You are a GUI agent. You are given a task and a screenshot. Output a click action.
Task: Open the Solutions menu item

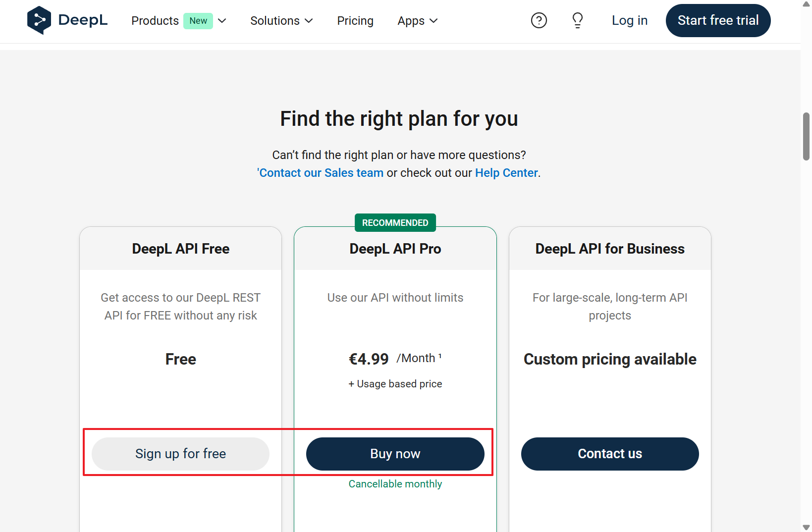pyautogui.click(x=275, y=21)
